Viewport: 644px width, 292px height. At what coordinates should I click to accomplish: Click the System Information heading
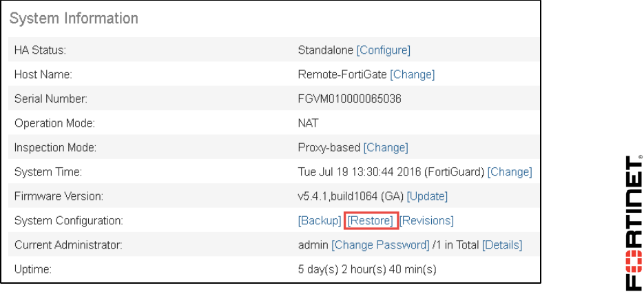coord(74,19)
